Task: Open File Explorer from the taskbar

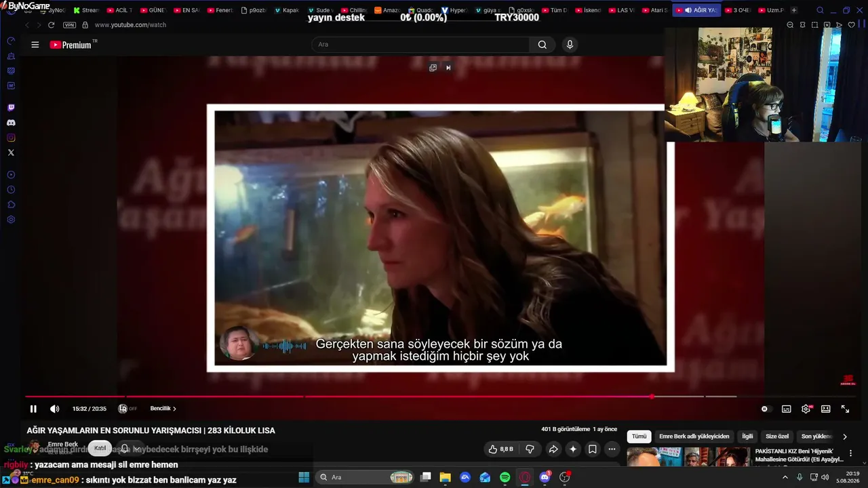Action: pyautogui.click(x=445, y=477)
